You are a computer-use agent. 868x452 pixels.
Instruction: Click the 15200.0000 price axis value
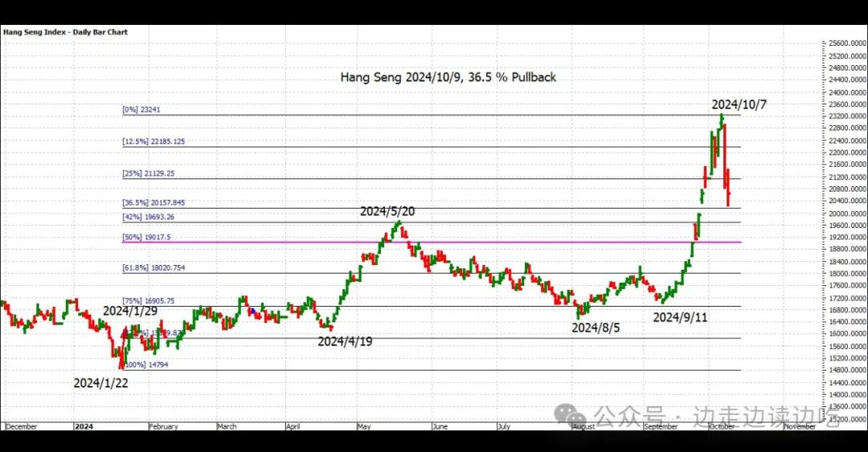tap(848, 359)
